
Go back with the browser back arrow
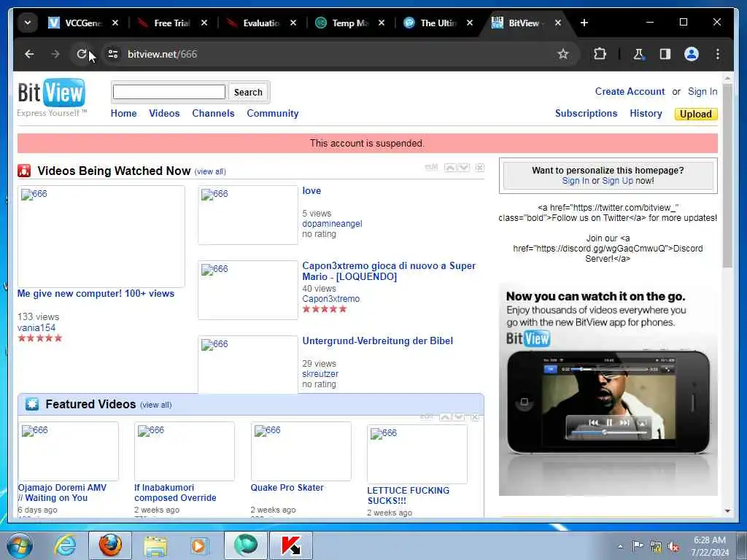(x=29, y=54)
